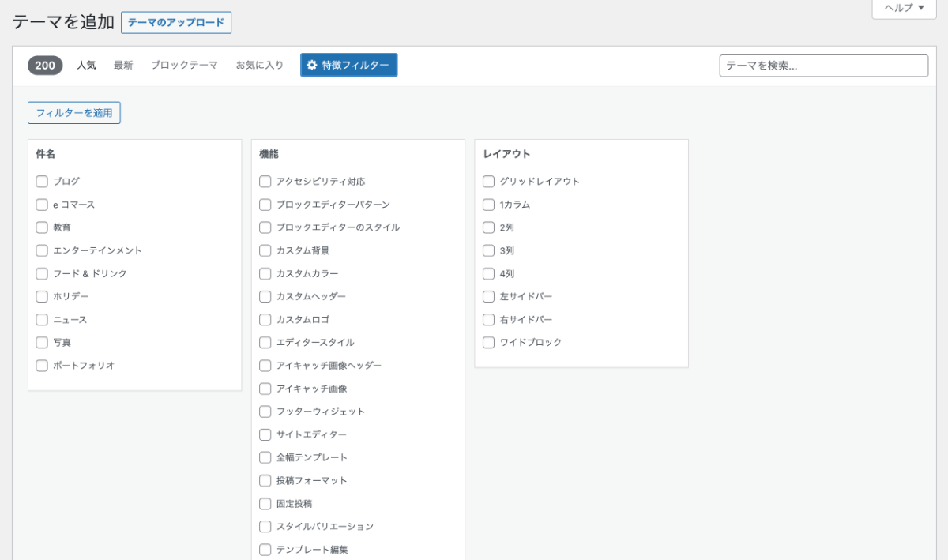Select the アクセシビリティ対応 checkbox

[x=265, y=182]
